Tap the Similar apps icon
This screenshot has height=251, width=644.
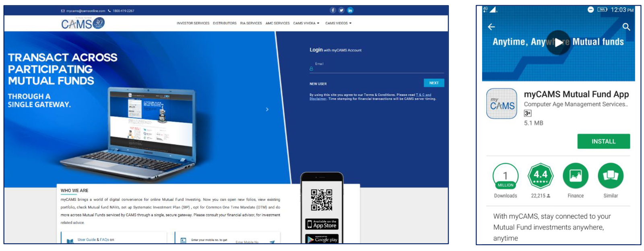610,176
